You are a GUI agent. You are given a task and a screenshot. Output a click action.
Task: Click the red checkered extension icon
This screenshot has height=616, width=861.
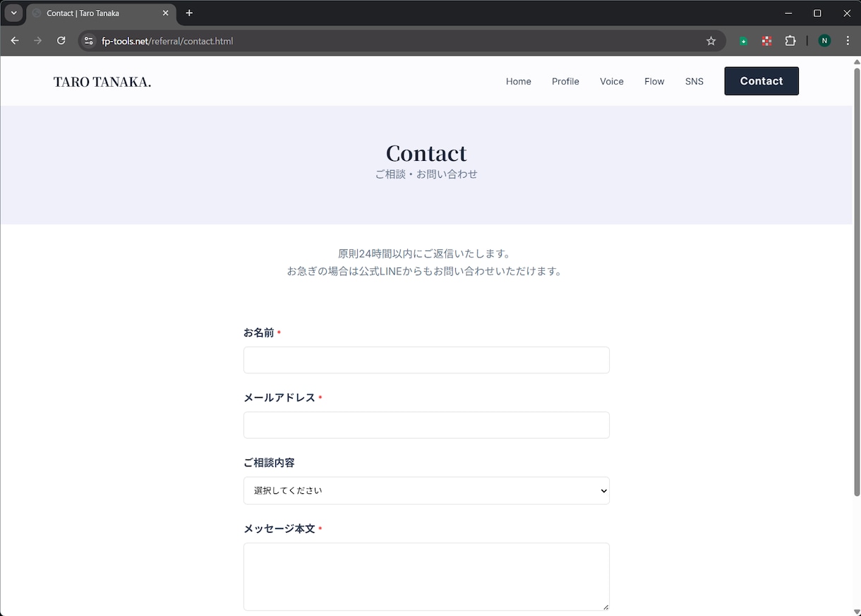point(766,41)
